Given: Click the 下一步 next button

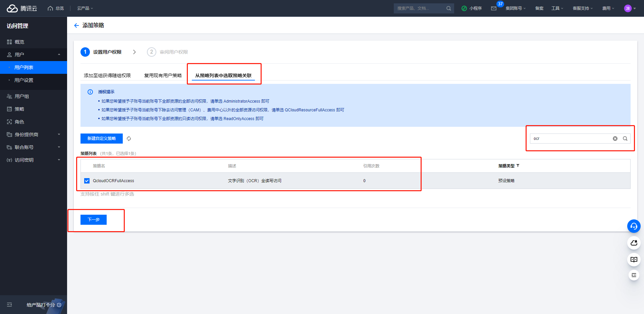Looking at the screenshot, I should click(94, 220).
